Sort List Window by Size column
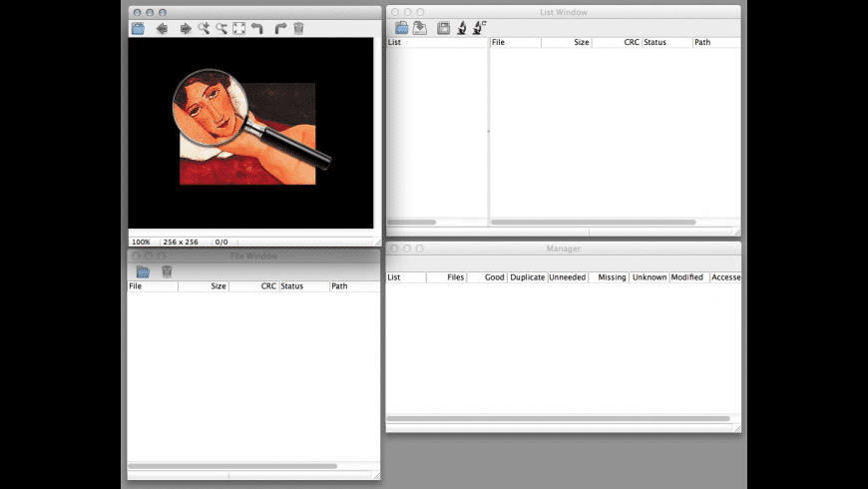 (x=567, y=42)
